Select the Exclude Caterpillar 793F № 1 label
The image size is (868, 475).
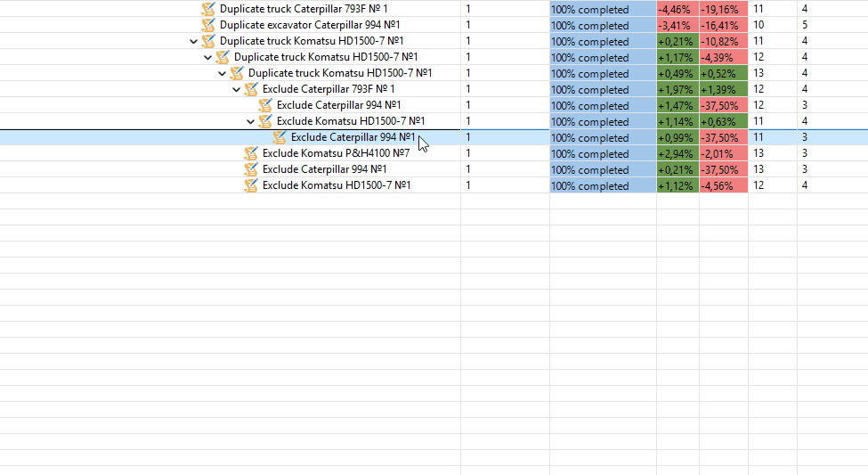329,89
